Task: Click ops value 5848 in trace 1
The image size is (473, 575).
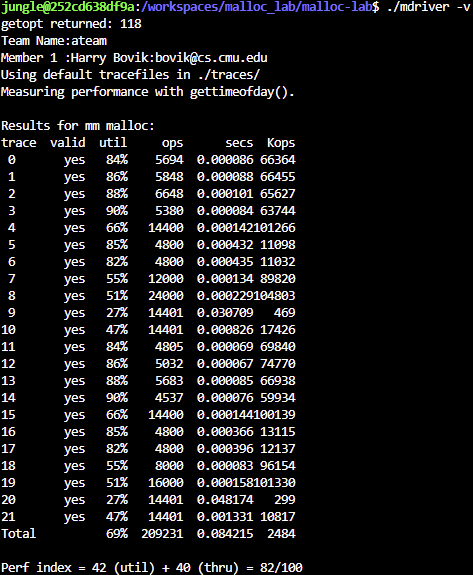Action: [169, 177]
